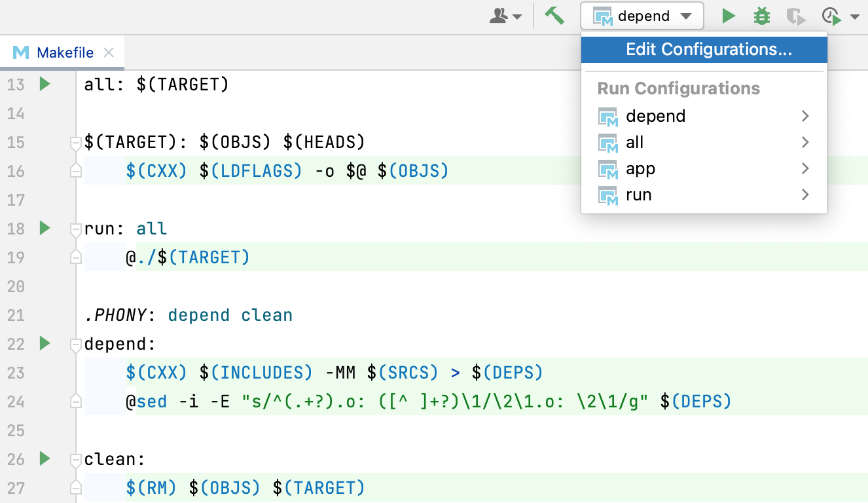Run the 'depend' target gutter icon on line 22
868x503 pixels.
[x=45, y=343]
